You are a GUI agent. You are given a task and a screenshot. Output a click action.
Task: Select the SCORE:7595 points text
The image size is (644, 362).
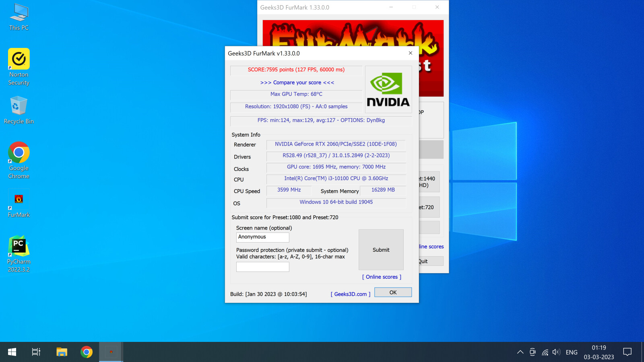click(x=296, y=70)
